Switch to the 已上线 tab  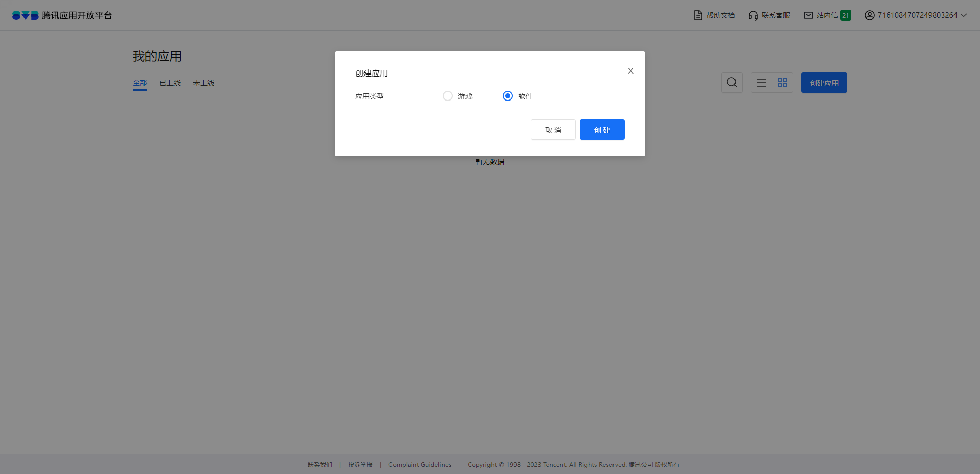click(x=170, y=83)
